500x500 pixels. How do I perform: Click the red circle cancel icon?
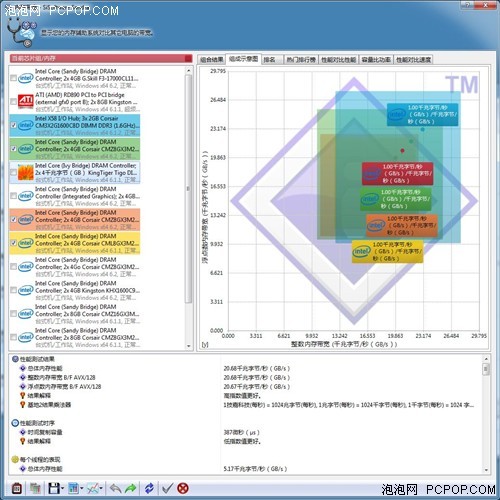tap(183, 489)
